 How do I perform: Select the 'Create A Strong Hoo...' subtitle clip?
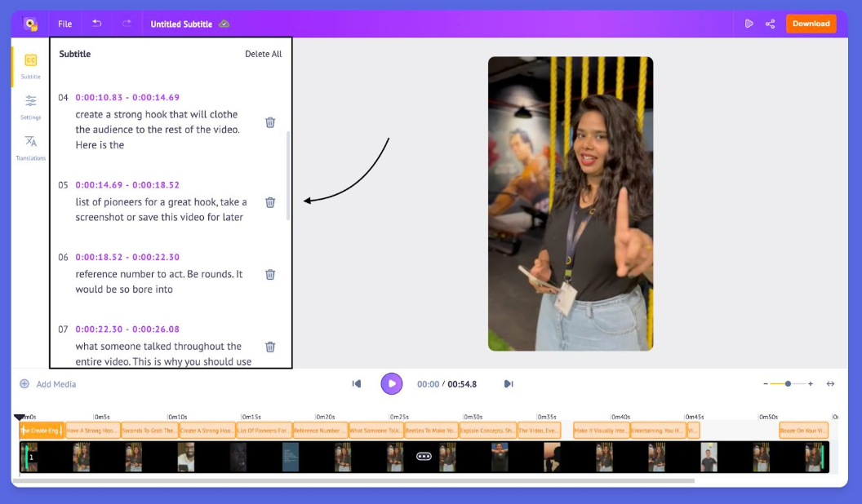click(x=207, y=431)
